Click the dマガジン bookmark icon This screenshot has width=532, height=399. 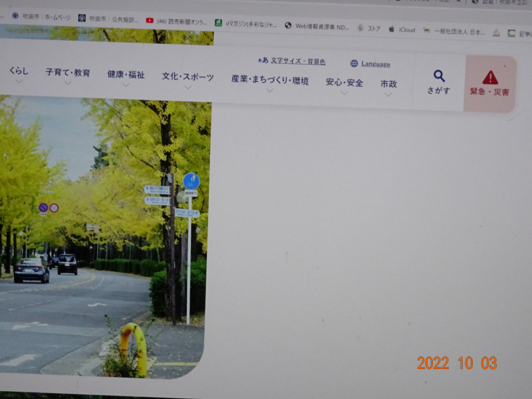point(219,23)
